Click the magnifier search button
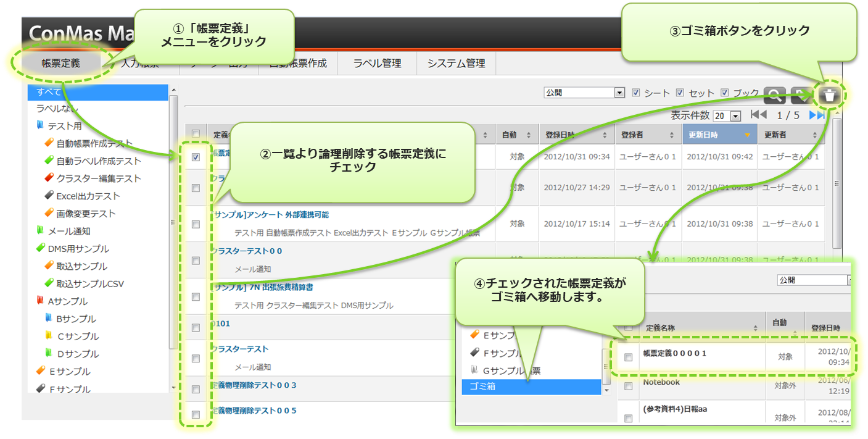The width and height of the screenshot is (868, 439). point(775,96)
